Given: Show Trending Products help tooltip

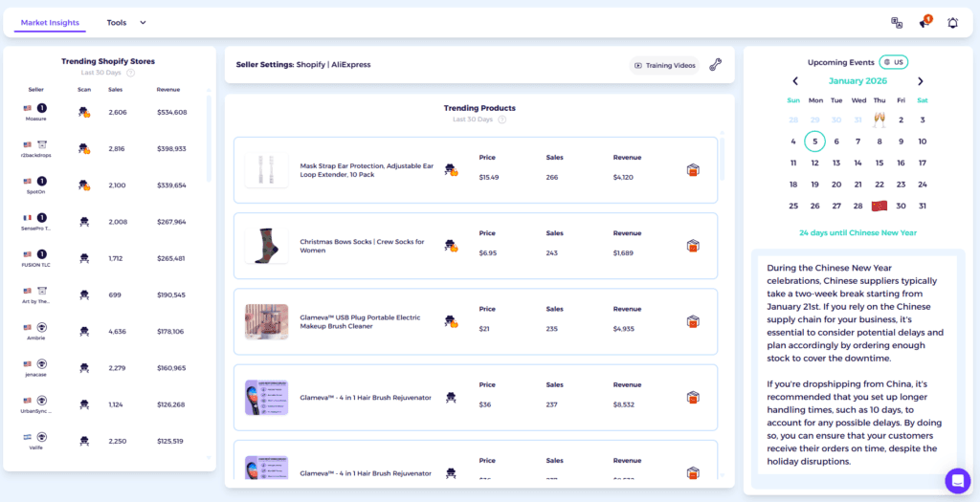Looking at the screenshot, I should coord(501,120).
